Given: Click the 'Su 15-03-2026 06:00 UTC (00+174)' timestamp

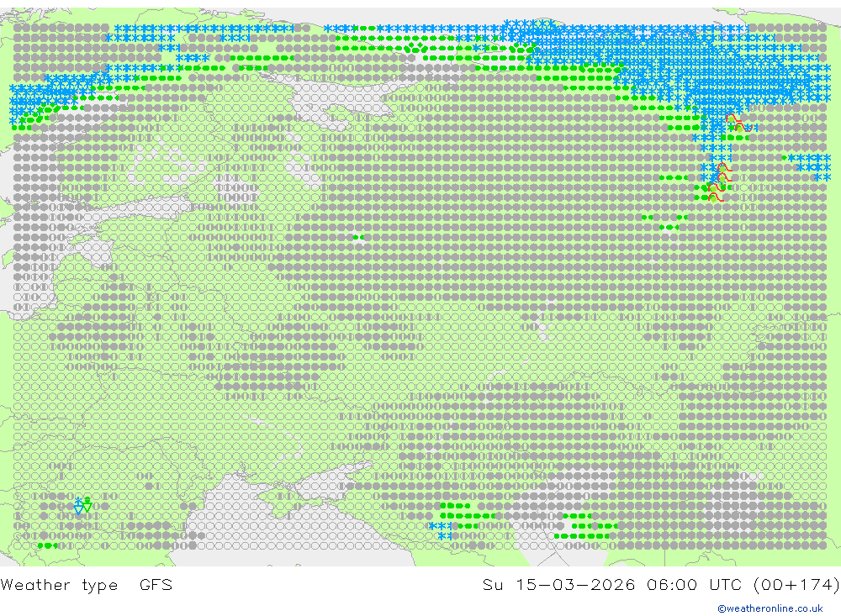Looking at the screenshot, I should 661,584.
